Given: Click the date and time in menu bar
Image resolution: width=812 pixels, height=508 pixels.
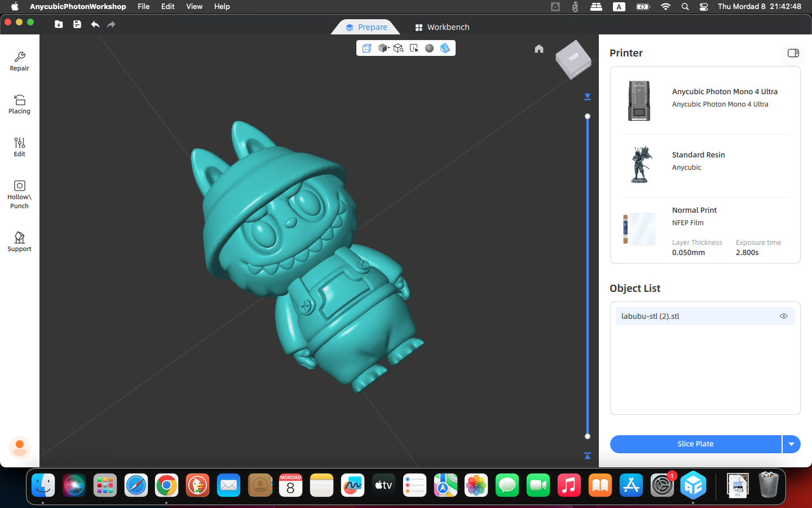Looking at the screenshot, I should 760,7.
